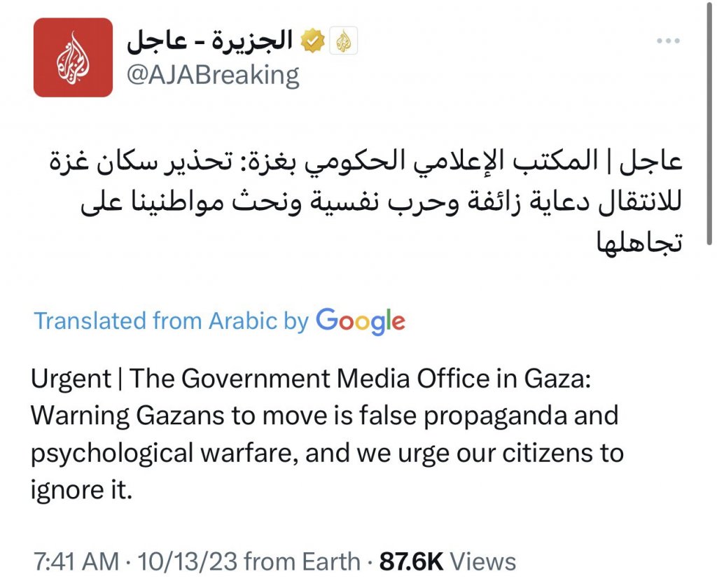
Task: Open the three-dot more options menu
Action: click(x=667, y=41)
